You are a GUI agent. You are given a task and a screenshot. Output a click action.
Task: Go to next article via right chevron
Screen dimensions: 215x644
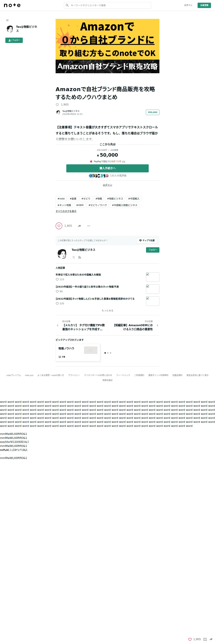click(157, 326)
